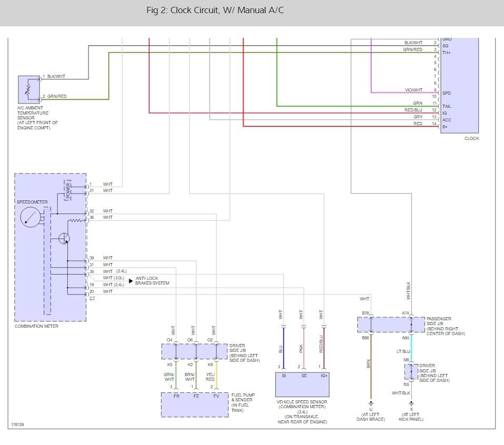
Task: Click the ground symbol at left dash brace
Action: pyautogui.click(x=370, y=403)
